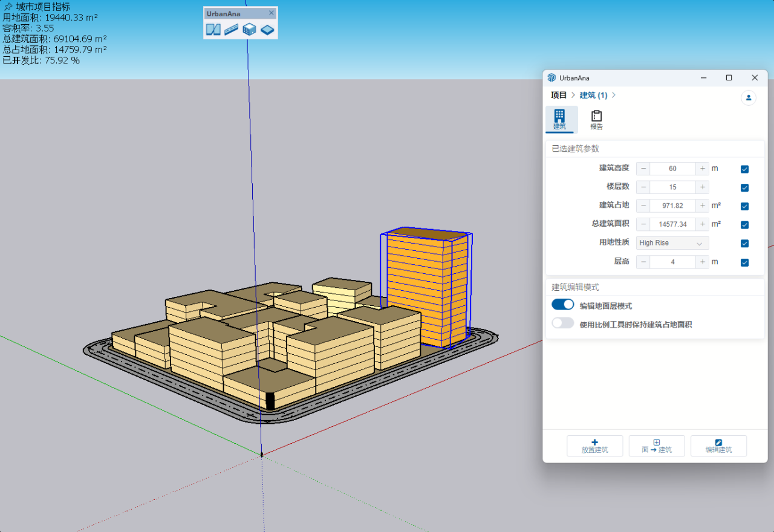Enable 使用比例工具时保持建筑占地面积 switch

pyautogui.click(x=562, y=323)
